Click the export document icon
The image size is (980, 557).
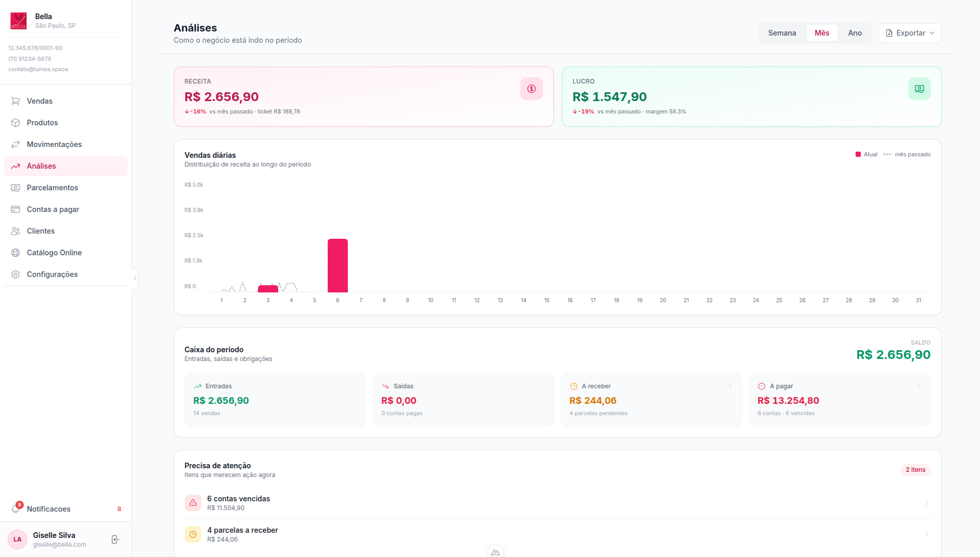coord(889,33)
